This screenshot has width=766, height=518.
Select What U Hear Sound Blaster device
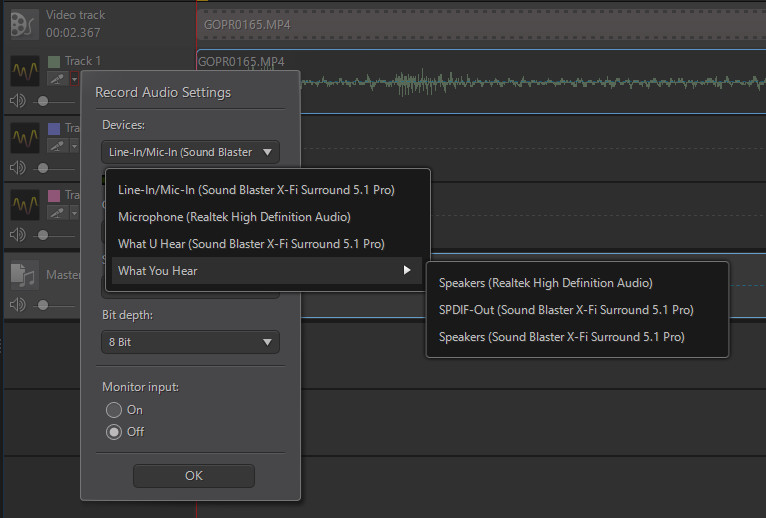pyautogui.click(x=251, y=244)
